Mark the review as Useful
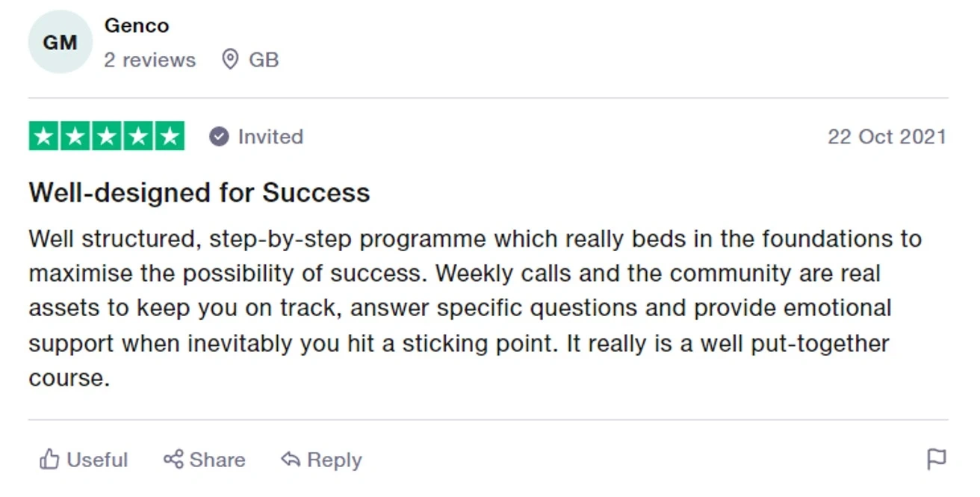The image size is (980, 497). coord(97,460)
